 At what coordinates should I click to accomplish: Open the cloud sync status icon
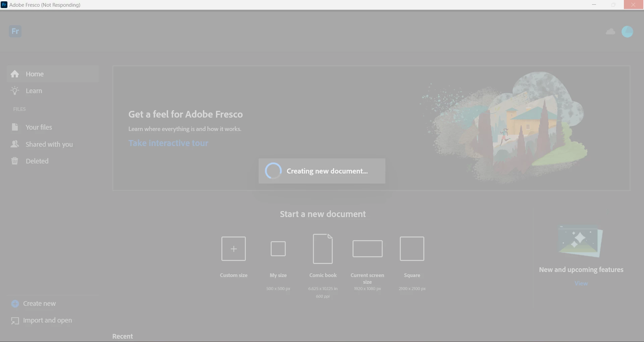pos(610,31)
